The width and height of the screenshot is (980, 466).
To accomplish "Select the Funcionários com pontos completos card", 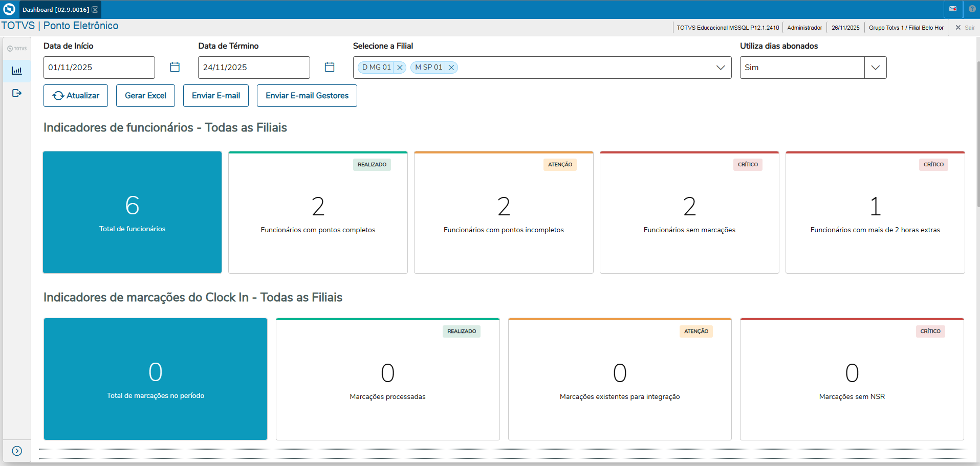I will coord(318,212).
